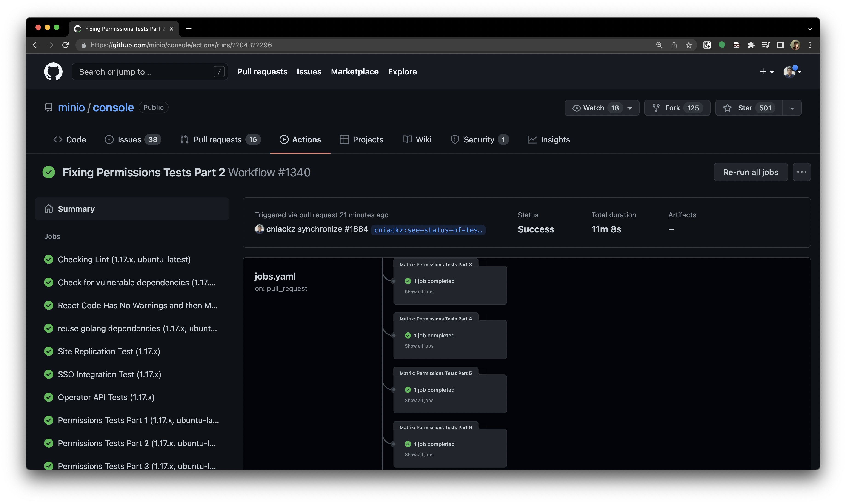This screenshot has height=504, width=846.
Task: Expand the Star lists dropdown arrow
Action: pyautogui.click(x=792, y=108)
